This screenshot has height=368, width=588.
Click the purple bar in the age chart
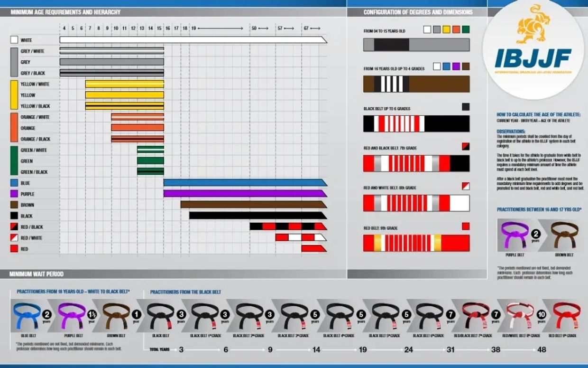click(x=245, y=194)
